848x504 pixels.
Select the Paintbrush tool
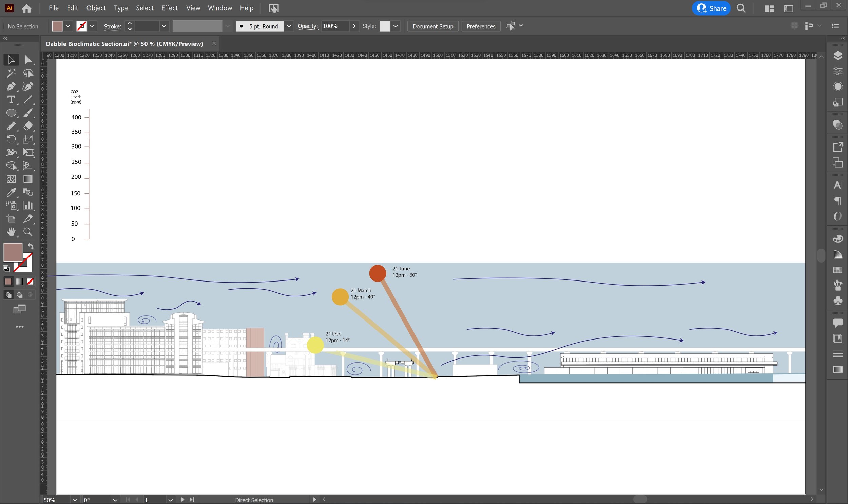coord(28,113)
